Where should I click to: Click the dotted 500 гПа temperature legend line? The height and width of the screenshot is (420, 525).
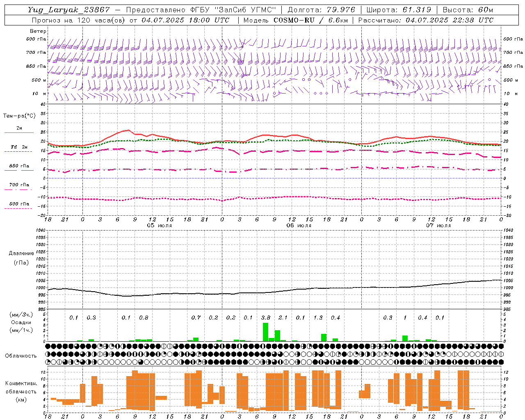[18, 209]
